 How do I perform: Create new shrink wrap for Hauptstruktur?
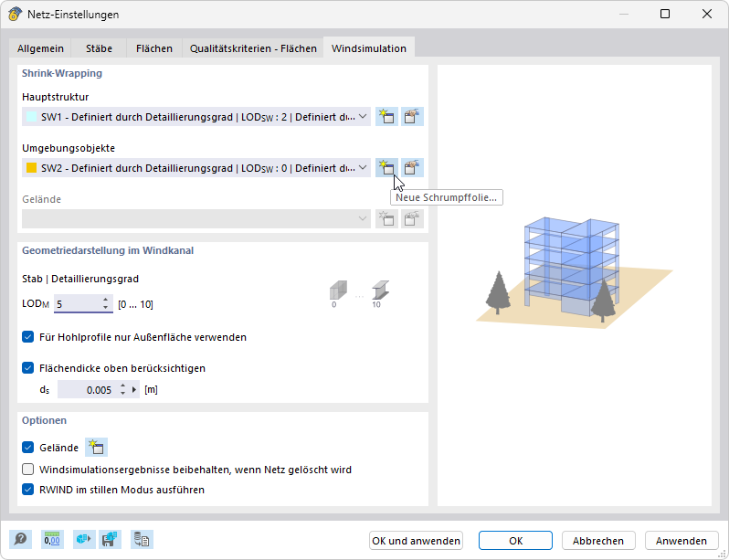[386, 117]
